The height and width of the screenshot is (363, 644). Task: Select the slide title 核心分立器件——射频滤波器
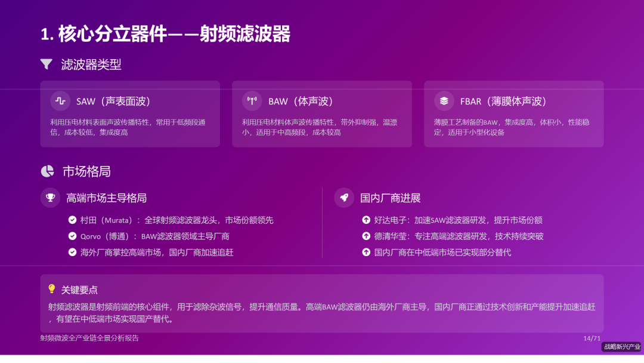point(165,35)
